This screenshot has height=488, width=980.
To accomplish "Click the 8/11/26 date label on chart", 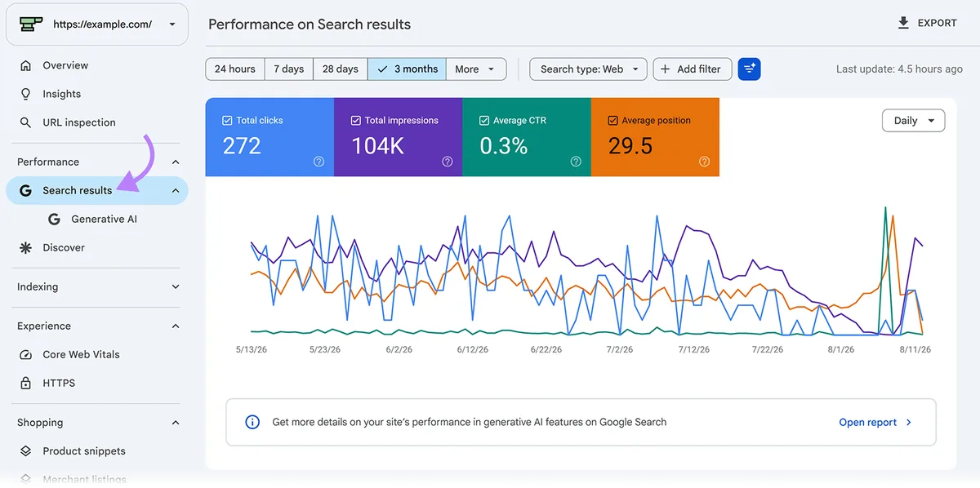I will coord(914,349).
